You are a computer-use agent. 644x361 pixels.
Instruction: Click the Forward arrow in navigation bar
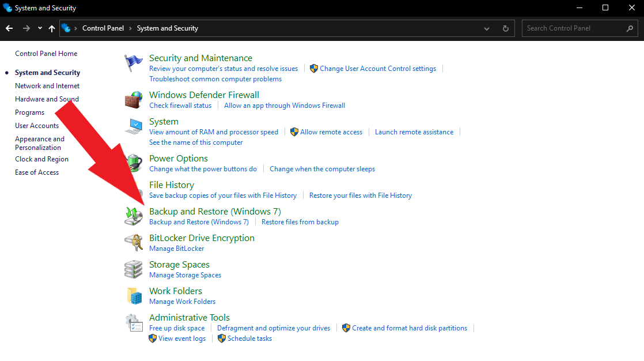click(x=26, y=28)
